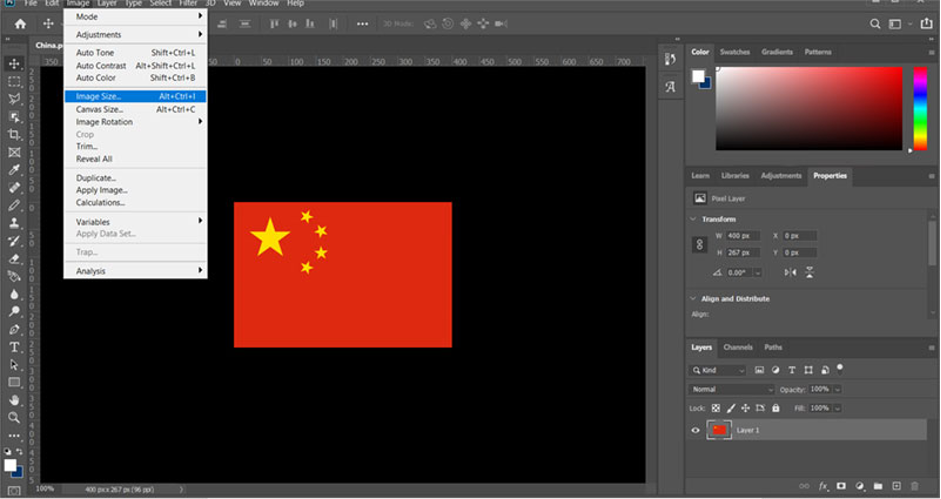Screen dimensions: 941x499
Task: Toggle filter for pixel layers
Action: tap(759, 370)
